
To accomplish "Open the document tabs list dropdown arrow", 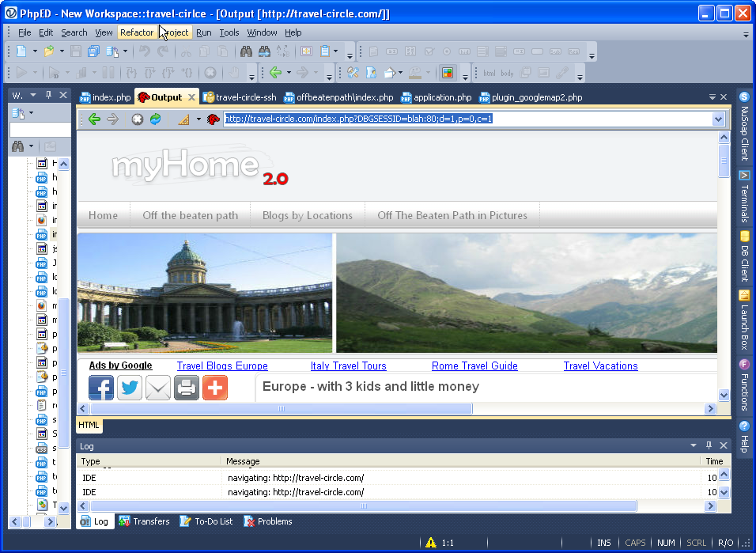I will coord(711,97).
